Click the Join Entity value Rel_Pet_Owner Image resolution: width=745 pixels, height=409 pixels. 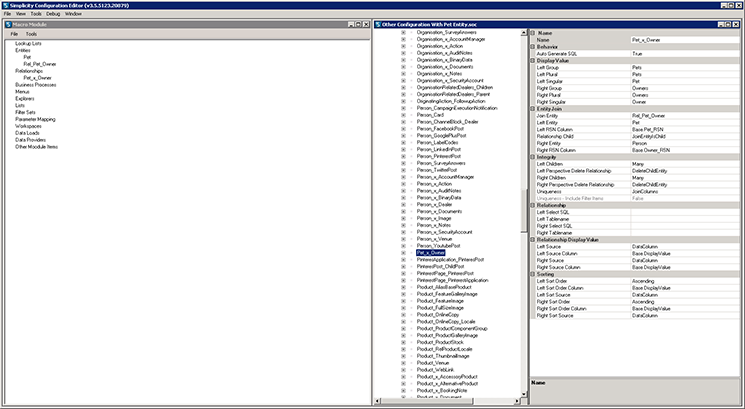point(685,116)
